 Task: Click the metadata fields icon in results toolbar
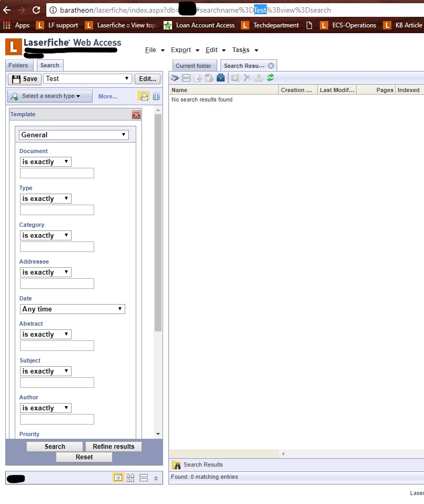[x=186, y=78]
